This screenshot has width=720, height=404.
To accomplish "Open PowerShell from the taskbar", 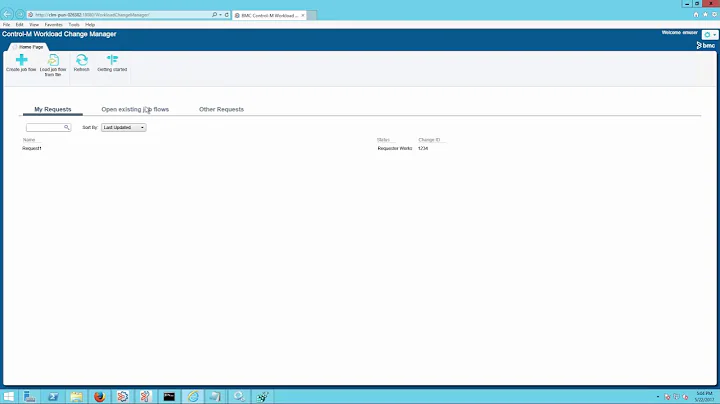I will click(53, 397).
